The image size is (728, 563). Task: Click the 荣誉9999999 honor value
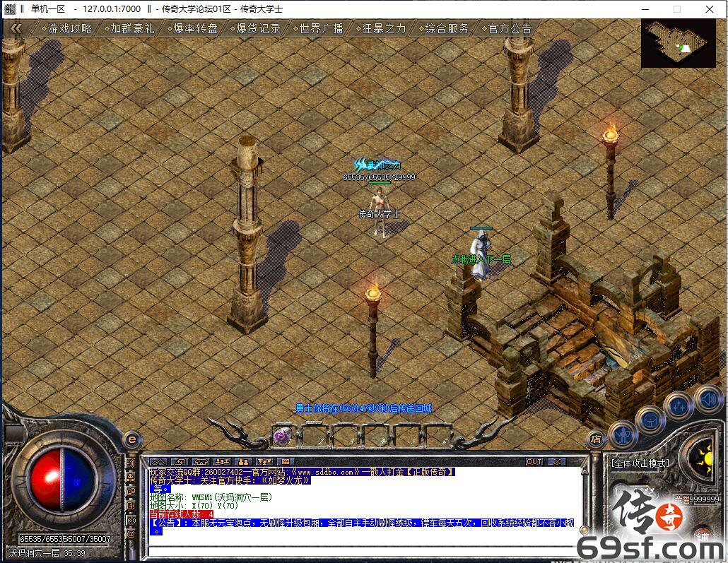pyautogui.click(x=697, y=499)
